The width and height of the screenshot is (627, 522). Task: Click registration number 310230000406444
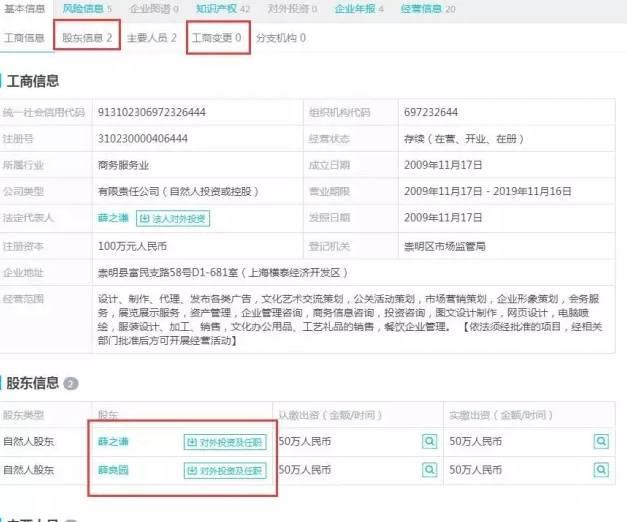[x=143, y=138]
